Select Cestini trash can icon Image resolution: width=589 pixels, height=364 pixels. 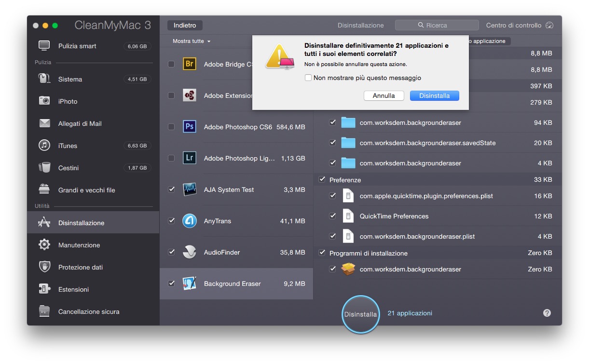point(44,167)
